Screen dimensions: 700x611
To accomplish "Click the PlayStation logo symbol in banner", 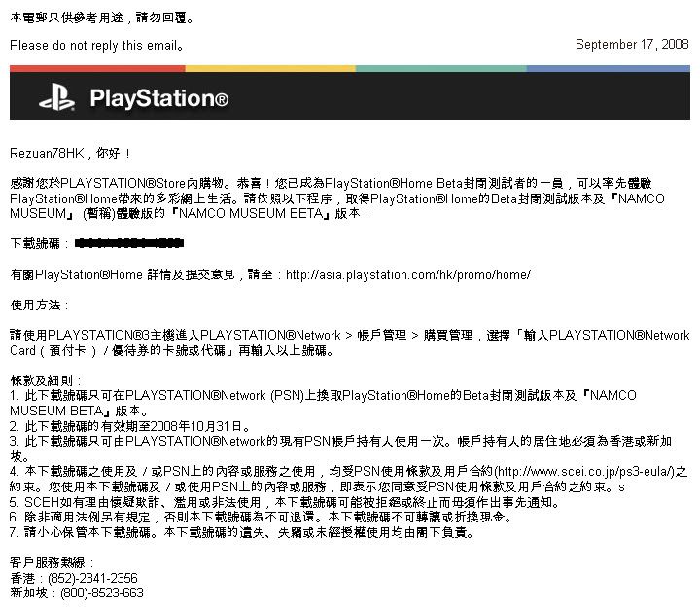I will 56,97.
